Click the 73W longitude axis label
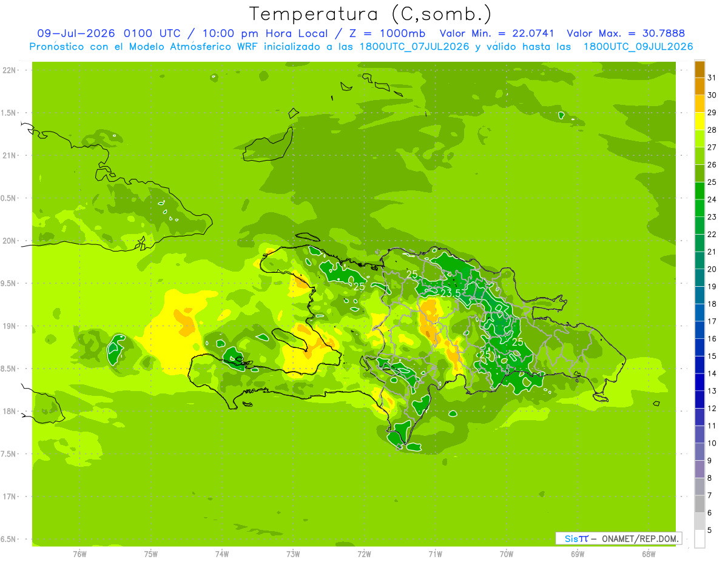Image resolution: width=728 pixels, height=562 pixels. [x=293, y=554]
